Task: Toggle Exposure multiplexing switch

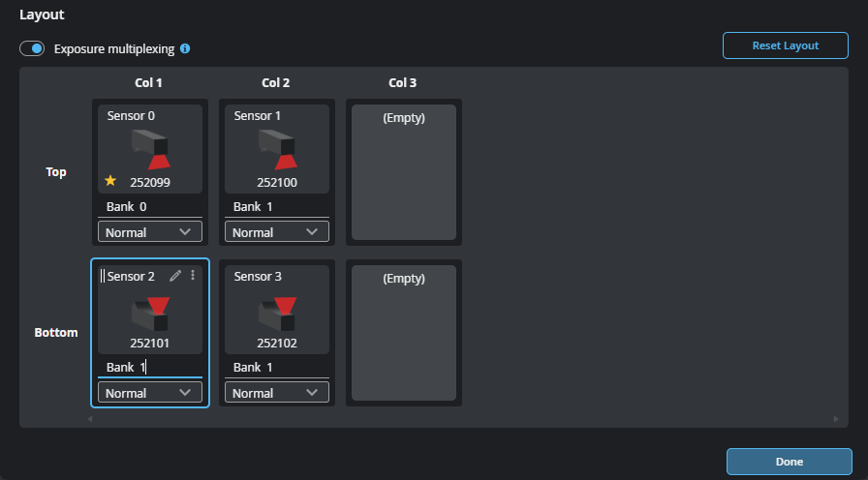Action: [x=32, y=48]
